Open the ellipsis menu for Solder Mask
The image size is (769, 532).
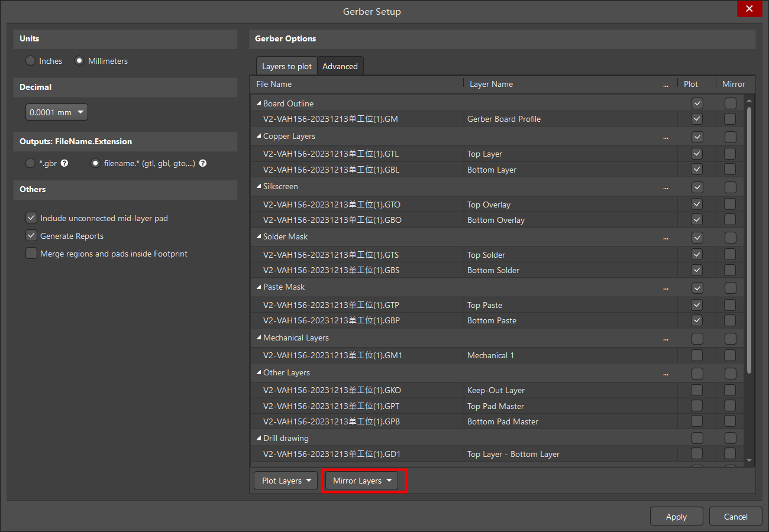click(x=666, y=238)
